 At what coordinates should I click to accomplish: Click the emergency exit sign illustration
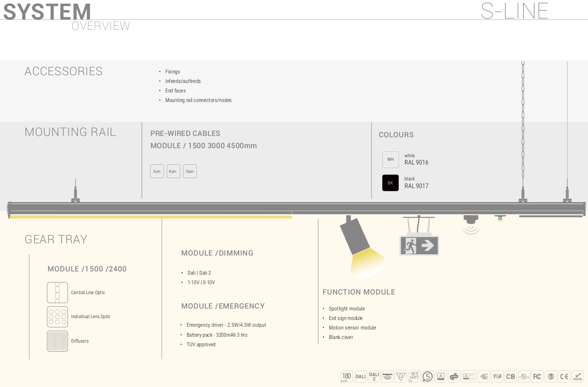tap(419, 245)
